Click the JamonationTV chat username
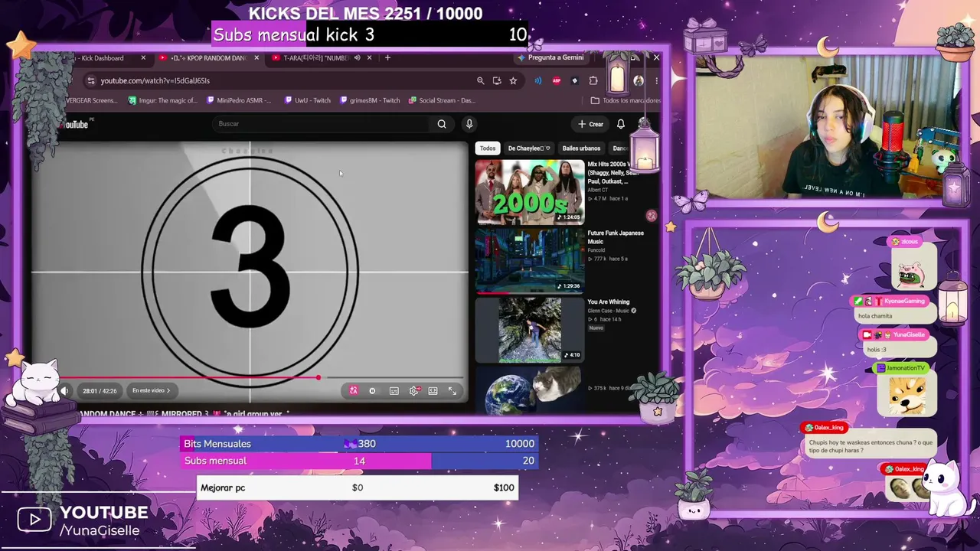This screenshot has width=980, height=551. (x=905, y=368)
